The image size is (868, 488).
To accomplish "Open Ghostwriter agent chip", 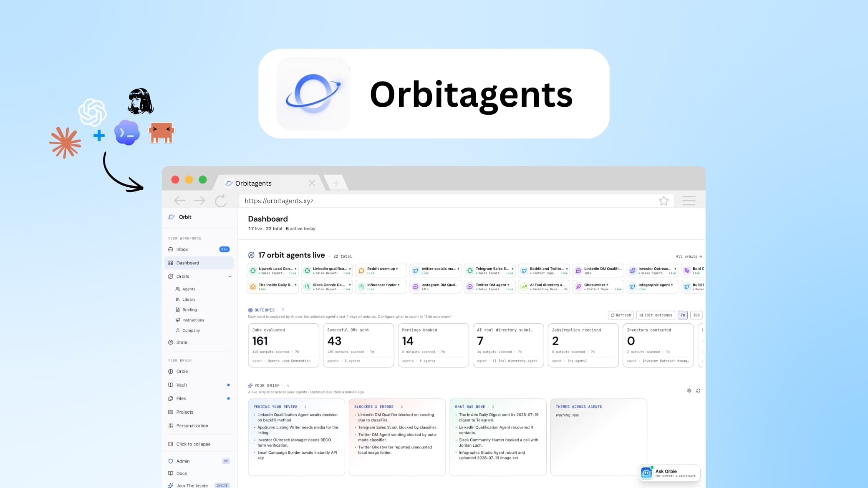I will tap(598, 287).
